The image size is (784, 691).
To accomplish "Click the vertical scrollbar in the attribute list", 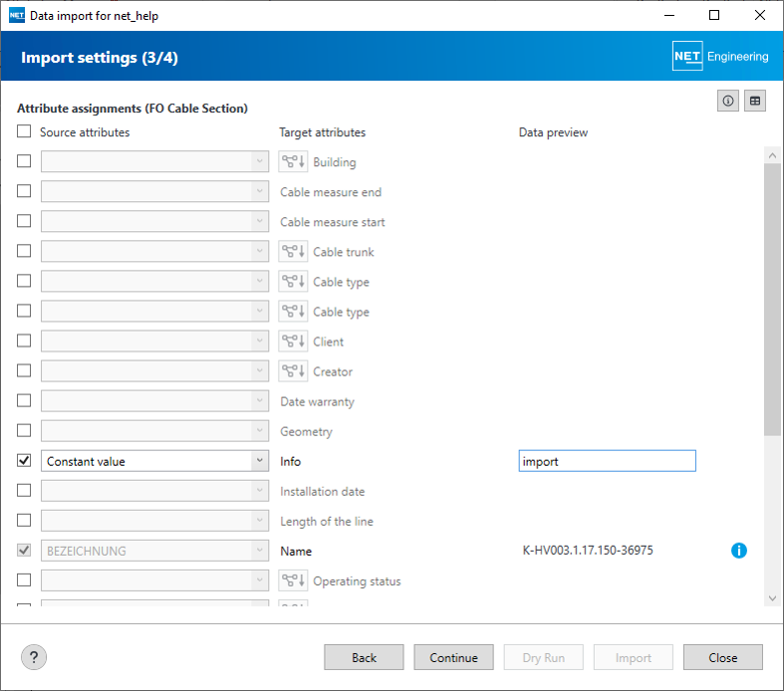I will click(772, 299).
